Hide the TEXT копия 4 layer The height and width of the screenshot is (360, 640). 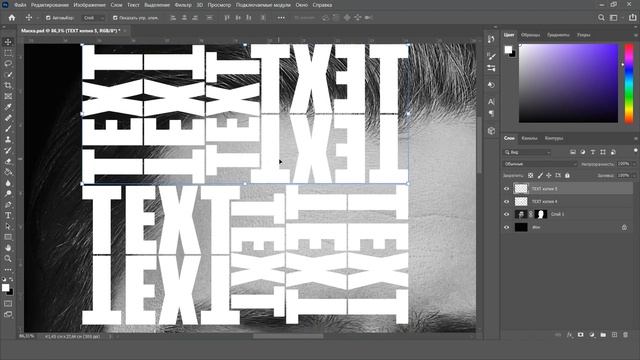(507, 201)
